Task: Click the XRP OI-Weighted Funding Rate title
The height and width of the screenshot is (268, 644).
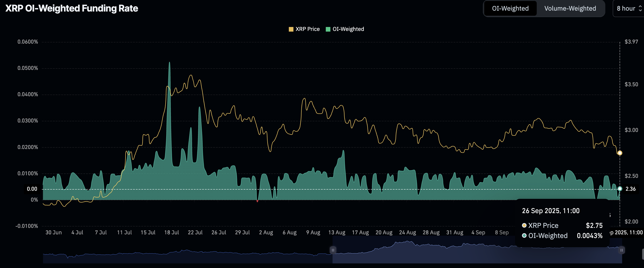Action: (72, 9)
